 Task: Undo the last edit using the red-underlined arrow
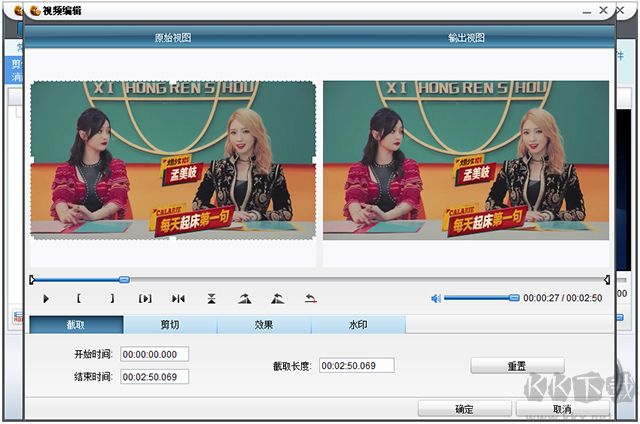[x=311, y=299]
